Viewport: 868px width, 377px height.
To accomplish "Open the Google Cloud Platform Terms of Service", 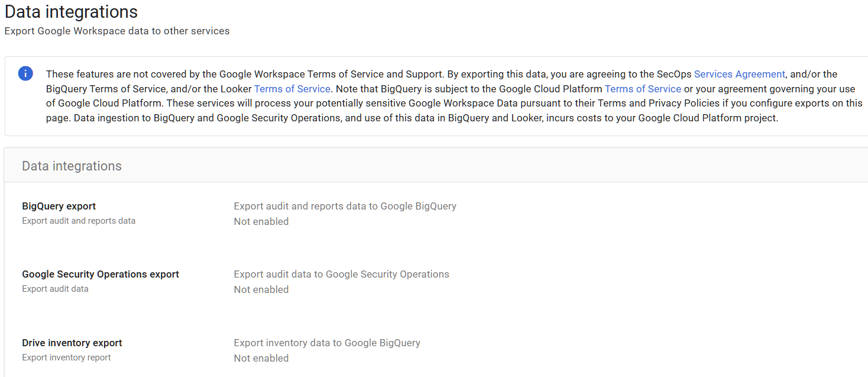I will pos(643,88).
